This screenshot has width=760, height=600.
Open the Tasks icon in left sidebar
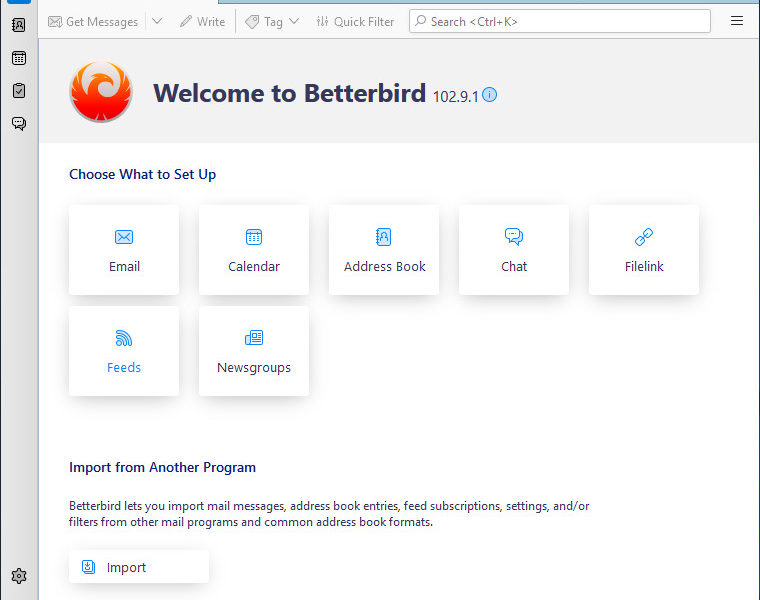(19, 91)
